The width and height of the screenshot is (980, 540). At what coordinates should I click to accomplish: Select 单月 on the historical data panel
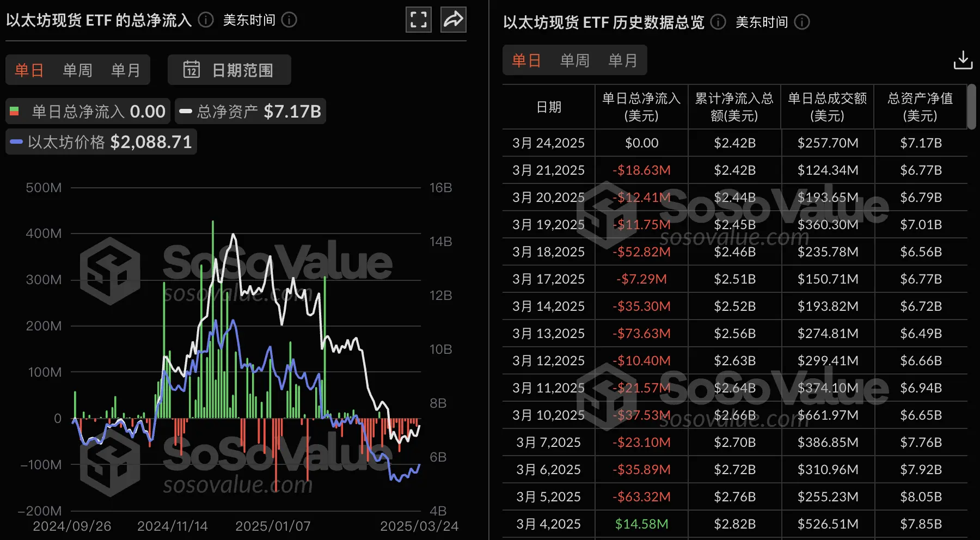point(622,60)
